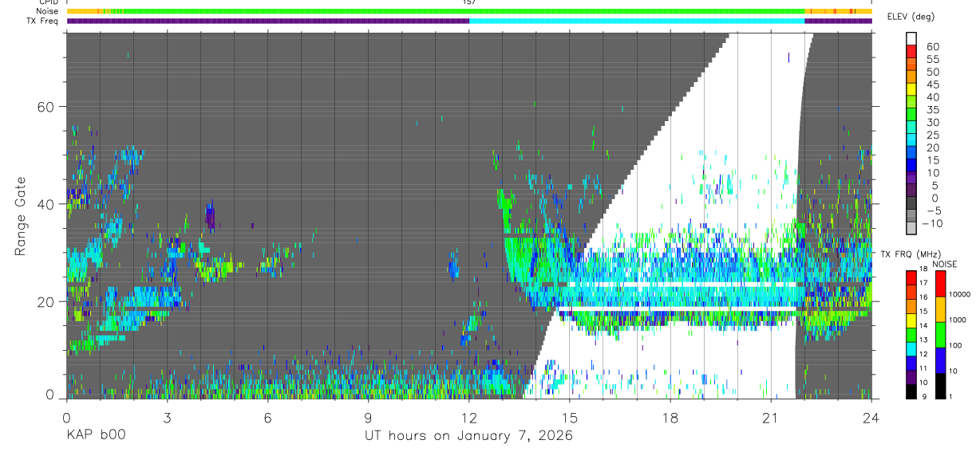980x452 pixels.
Task: Click the '45' elevation scale label
Action: [x=933, y=85]
